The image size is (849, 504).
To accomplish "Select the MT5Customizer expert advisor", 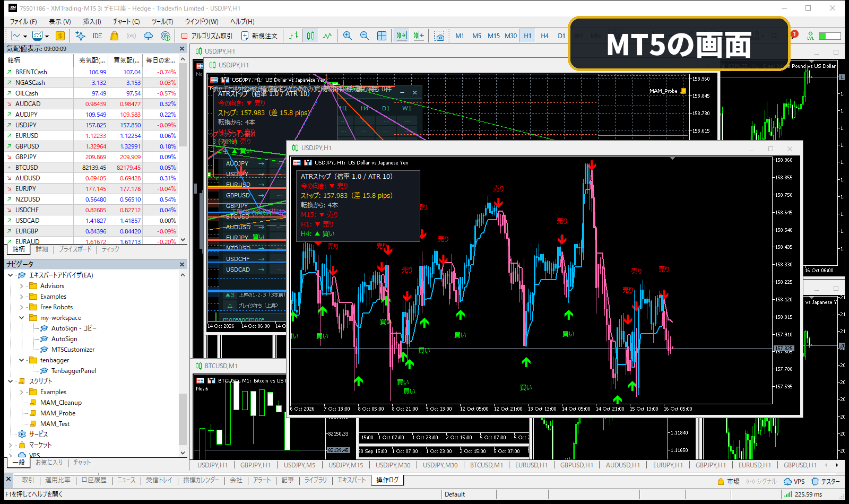I will click(73, 350).
